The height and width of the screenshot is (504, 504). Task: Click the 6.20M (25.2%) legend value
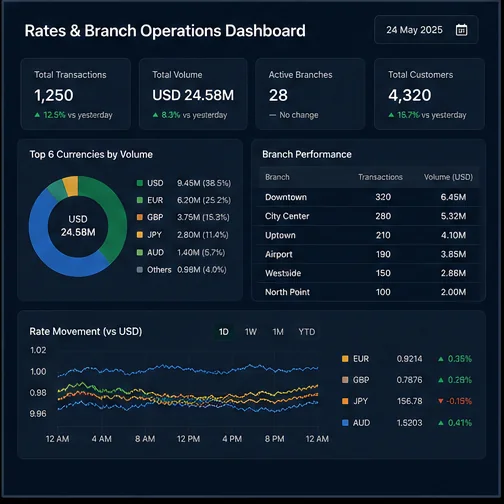coord(204,200)
